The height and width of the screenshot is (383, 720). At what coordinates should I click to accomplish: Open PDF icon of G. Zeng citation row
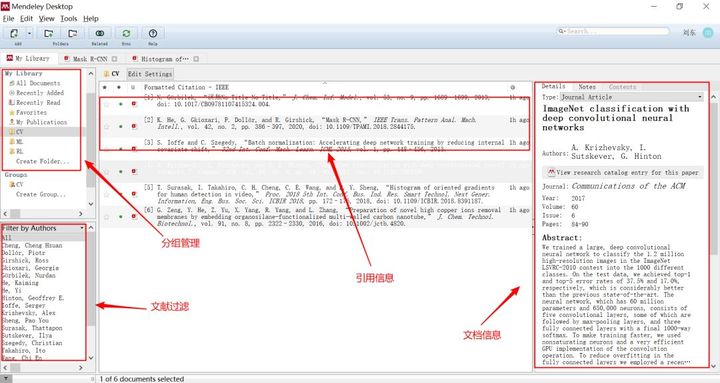click(x=134, y=216)
